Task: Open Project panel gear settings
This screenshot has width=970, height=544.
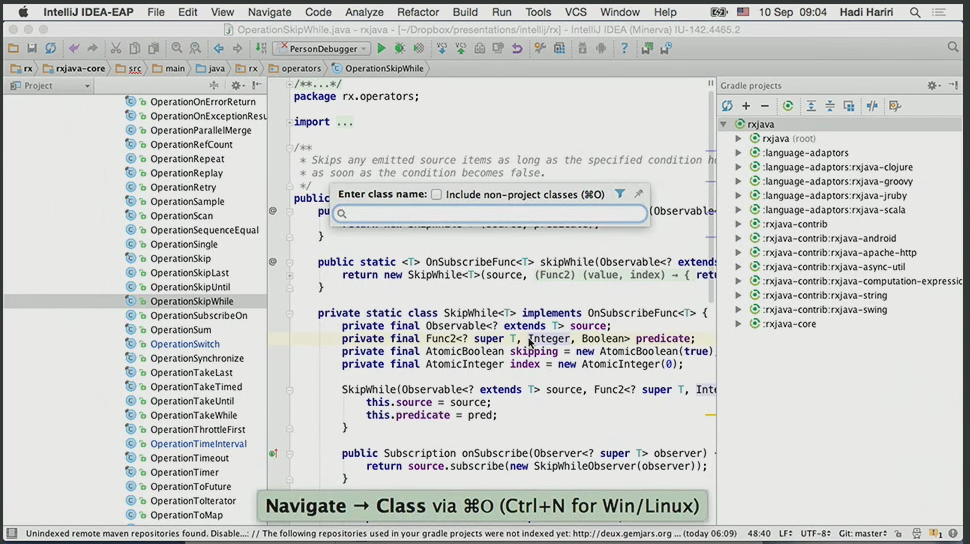Action: click(x=236, y=85)
